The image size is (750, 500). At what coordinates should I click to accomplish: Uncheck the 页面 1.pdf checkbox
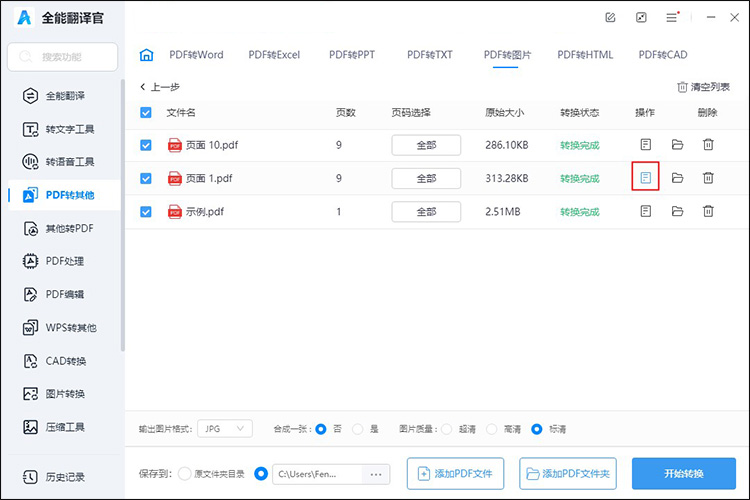146,178
